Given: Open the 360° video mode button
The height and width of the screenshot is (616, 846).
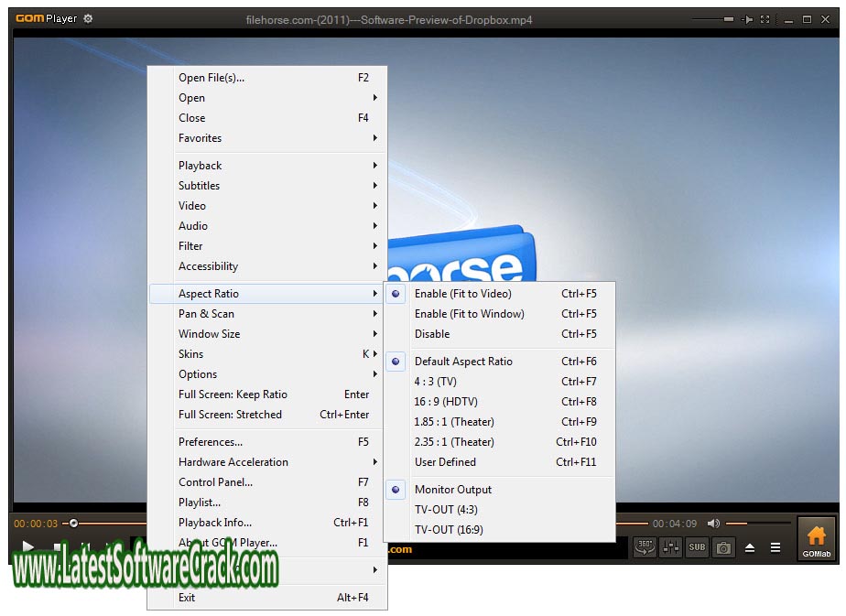Looking at the screenshot, I should click(x=644, y=547).
